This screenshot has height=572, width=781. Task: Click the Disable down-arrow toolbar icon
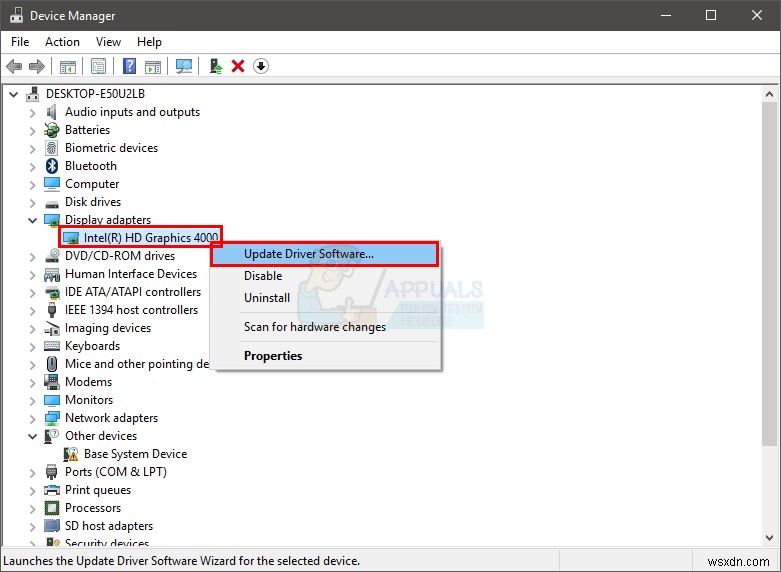pos(261,66)
